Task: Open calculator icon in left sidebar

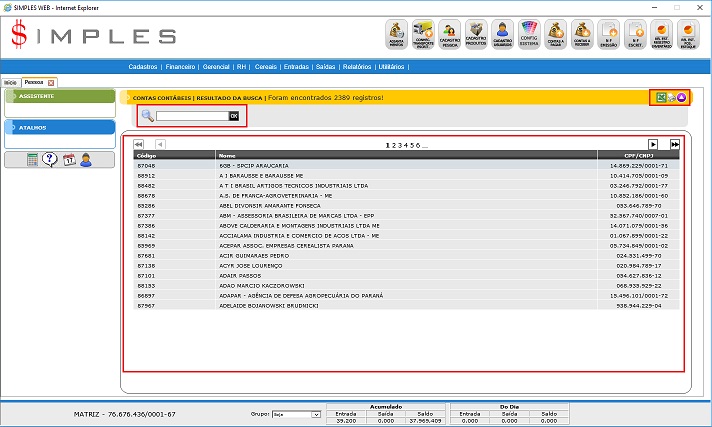Action: tap(33, 160)
